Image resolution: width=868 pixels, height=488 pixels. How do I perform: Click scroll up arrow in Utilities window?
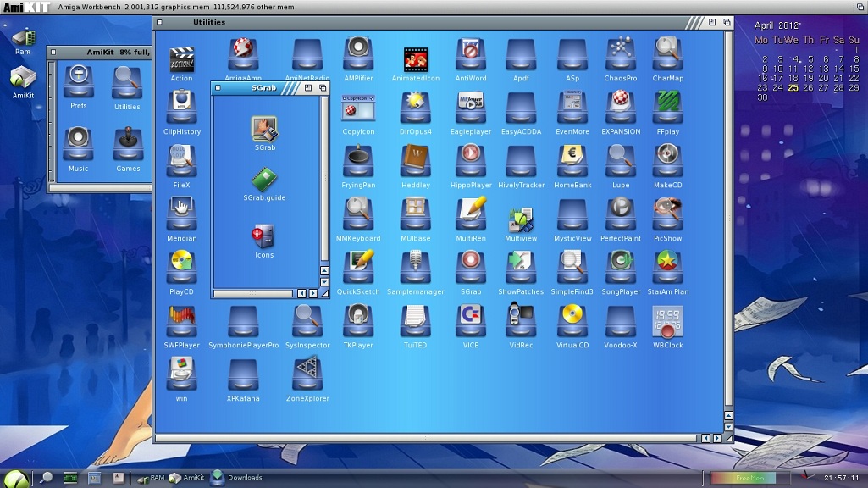[x=728, y=416]
